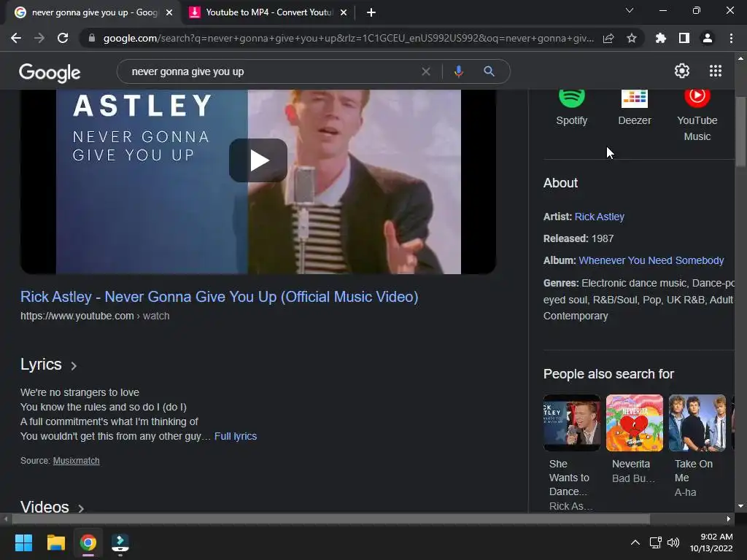Toggle Chrome side panel
The height and width of the screenshot is (560, 747).
tap(684, 38)
